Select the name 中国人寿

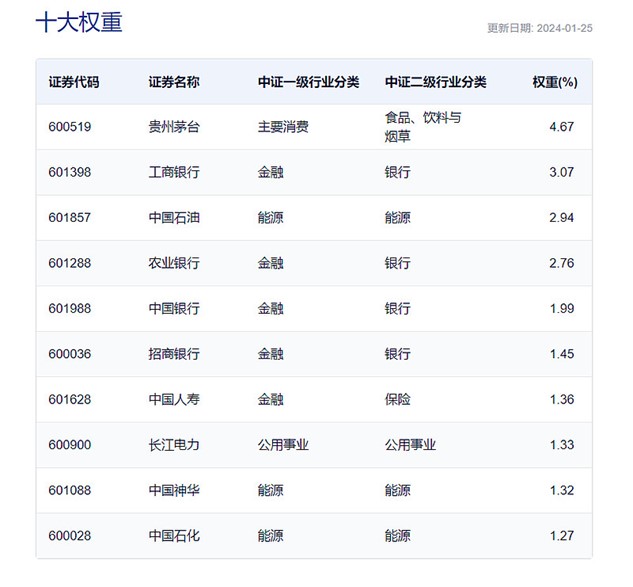[174, 400]
